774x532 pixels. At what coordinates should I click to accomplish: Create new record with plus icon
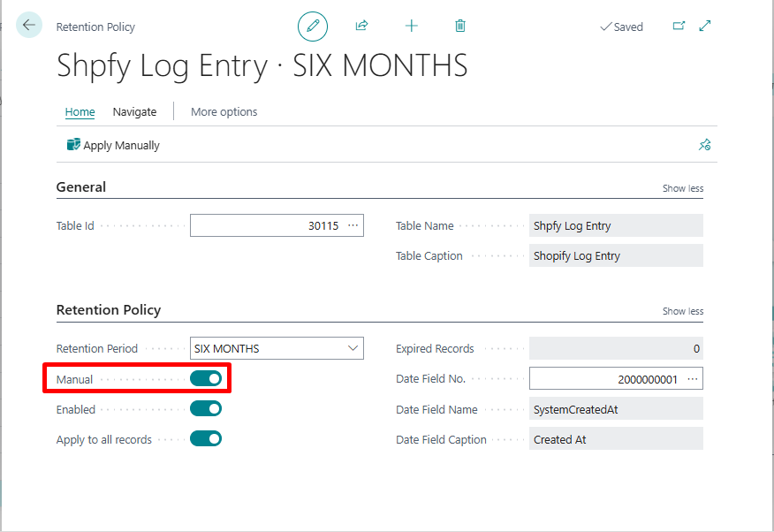411,26
